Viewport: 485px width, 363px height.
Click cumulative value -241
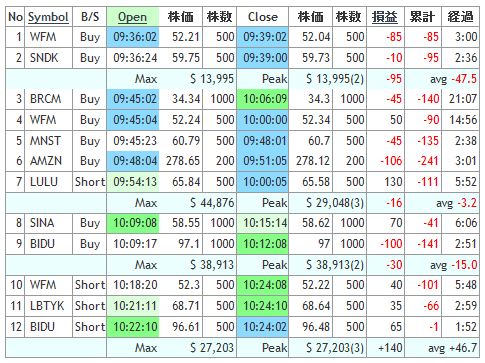coord(428,161)
